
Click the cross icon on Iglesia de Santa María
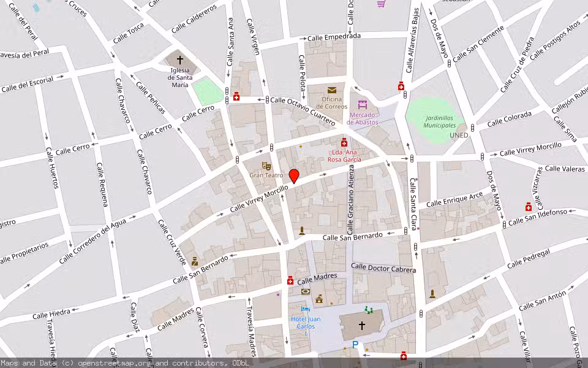(x=180, y=59)
